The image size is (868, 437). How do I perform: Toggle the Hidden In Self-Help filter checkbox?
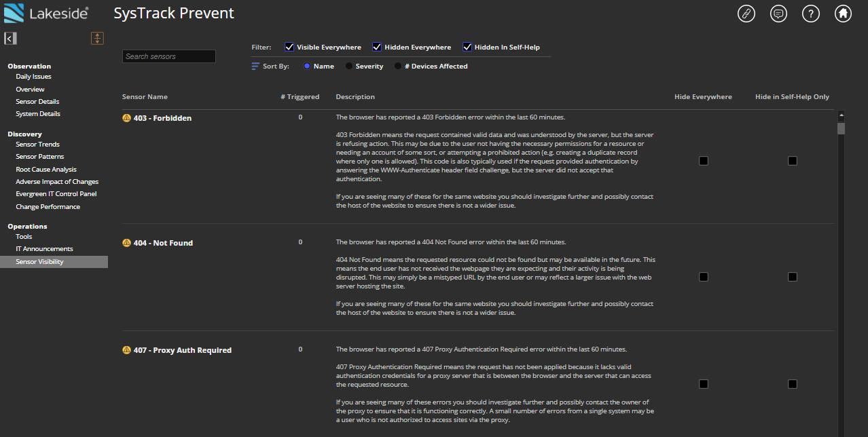[x=467, y=47]
